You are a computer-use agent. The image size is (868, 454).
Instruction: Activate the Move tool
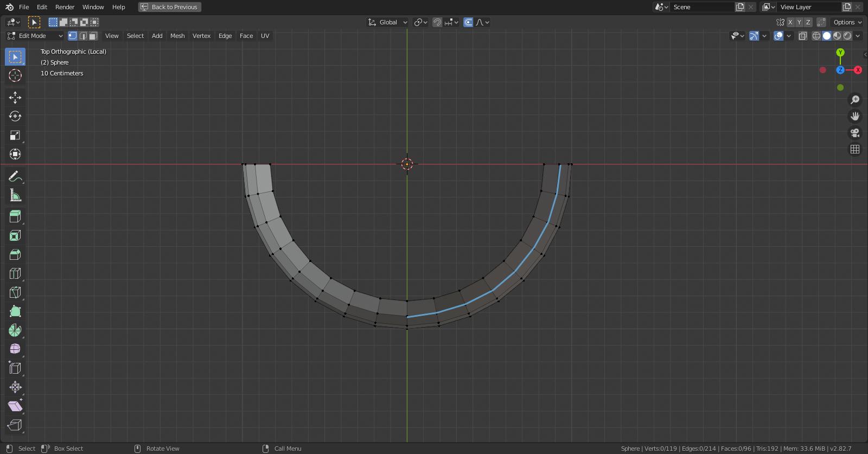pos(15,98)
